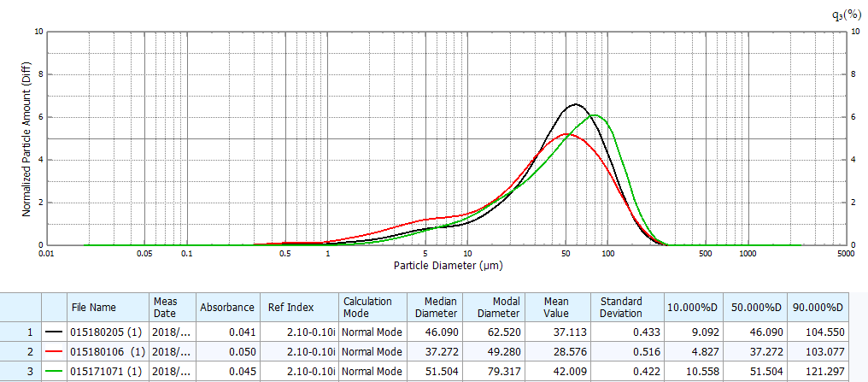Select row number 3 in the table
Viewport: 868px width, 382px height.
21,373
